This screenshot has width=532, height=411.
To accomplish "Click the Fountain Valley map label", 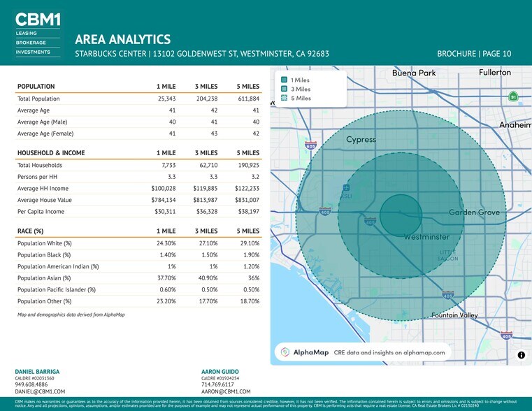I will coord(454,315).
